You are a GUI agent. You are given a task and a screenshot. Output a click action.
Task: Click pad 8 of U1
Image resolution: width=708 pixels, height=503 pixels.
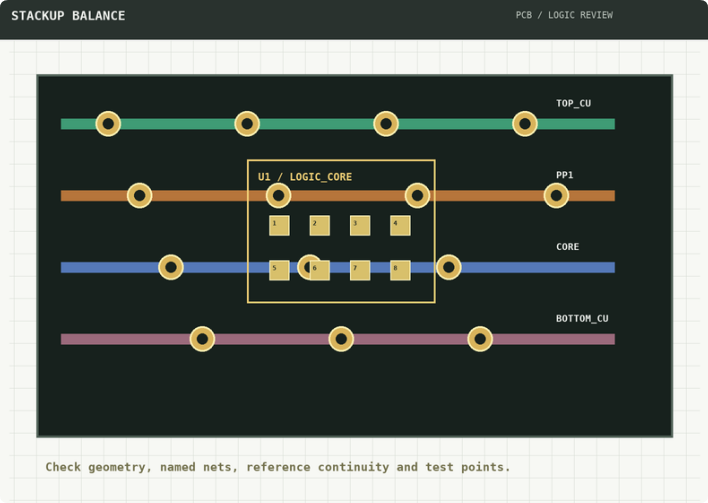[401, 270]
